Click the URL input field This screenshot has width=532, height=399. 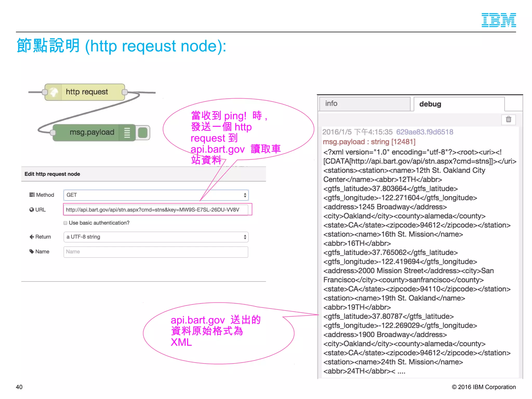click(x=156, y=210)
